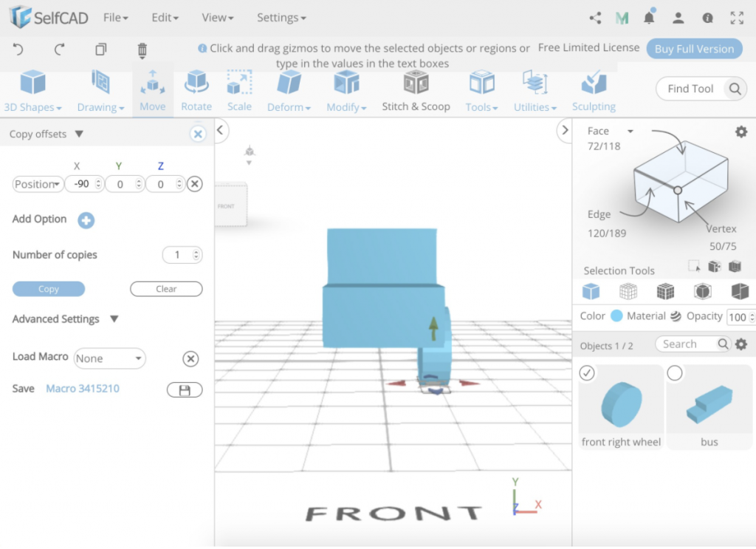Select the Rotate tool
Screen dimensions: 756x549
[196, 89]
